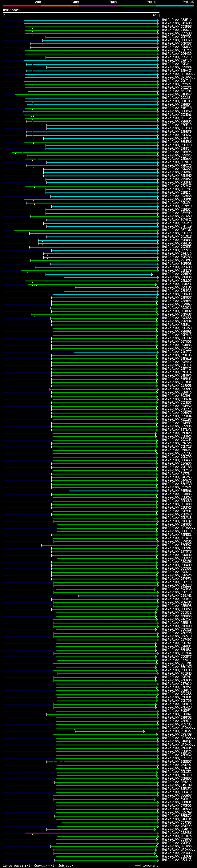The width and height of the screenshot is (197, 868).
Task: Open the UniRef100_P16096 entry link
Action: click(176, 152)
